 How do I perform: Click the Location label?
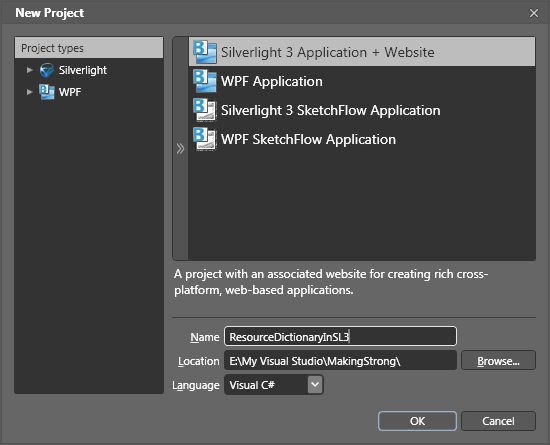pyautogui.click(x=199, y=361)
